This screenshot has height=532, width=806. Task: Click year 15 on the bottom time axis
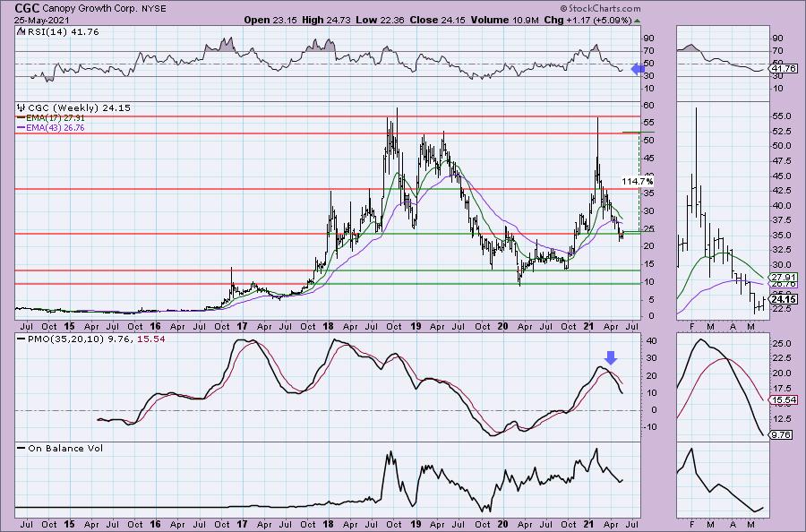69,525
